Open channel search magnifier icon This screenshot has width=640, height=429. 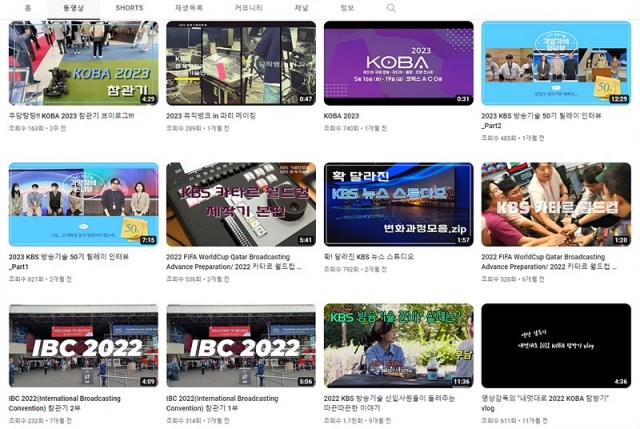click(x=391, y=8)
